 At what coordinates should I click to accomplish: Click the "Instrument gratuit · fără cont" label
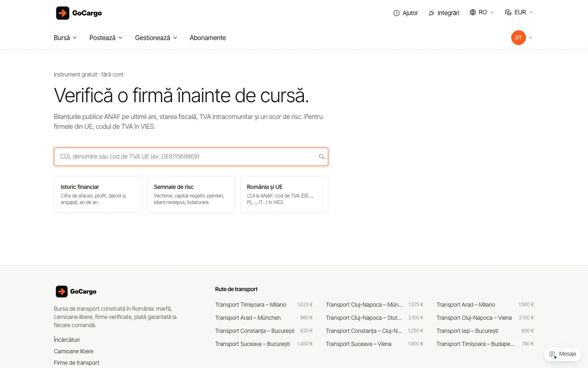pos(89,74)
